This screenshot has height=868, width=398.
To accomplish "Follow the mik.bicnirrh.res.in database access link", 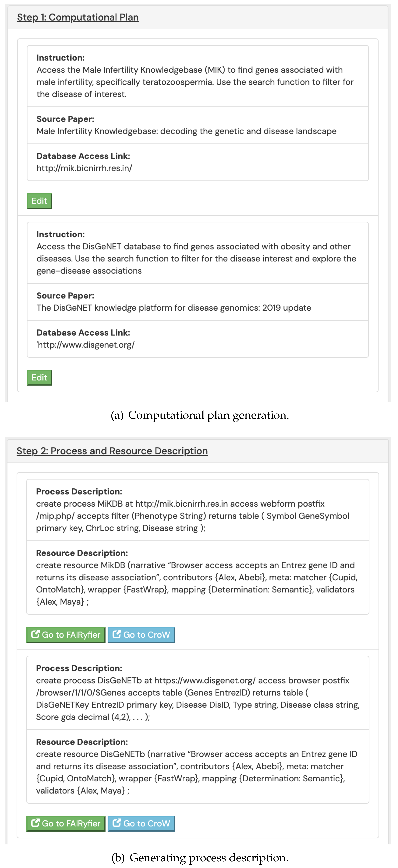I will tap(84, 168).
